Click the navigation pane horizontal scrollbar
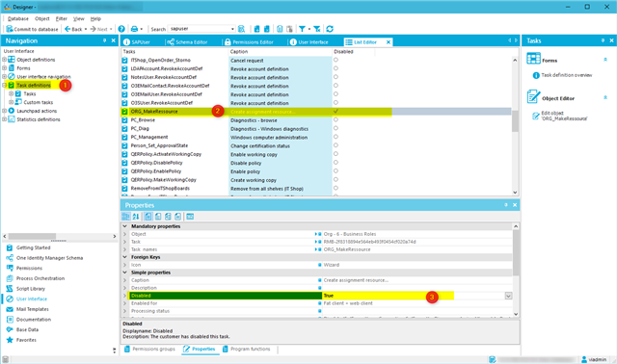 tap(60, 236)
